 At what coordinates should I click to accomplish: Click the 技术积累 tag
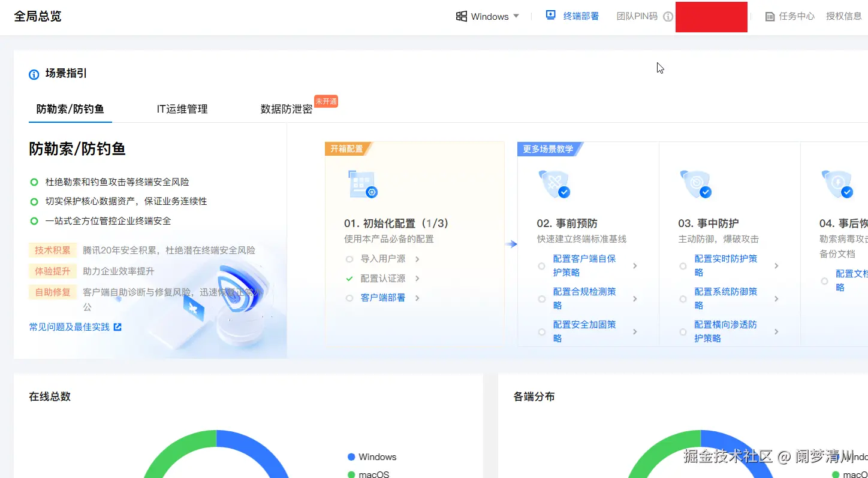pos(53,250)
